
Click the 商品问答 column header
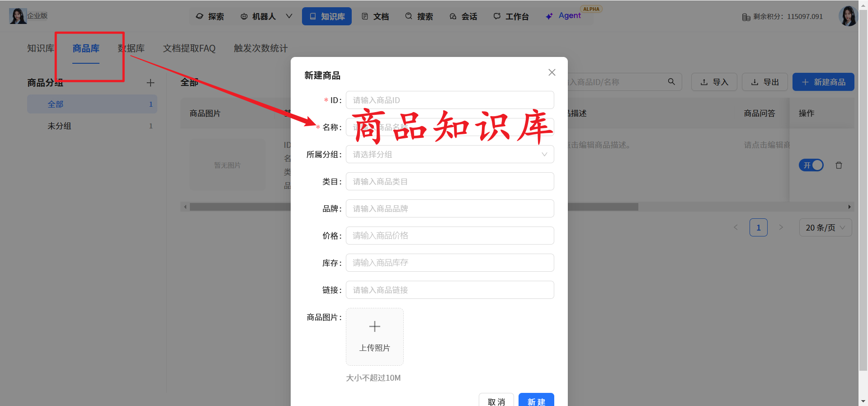759,113
